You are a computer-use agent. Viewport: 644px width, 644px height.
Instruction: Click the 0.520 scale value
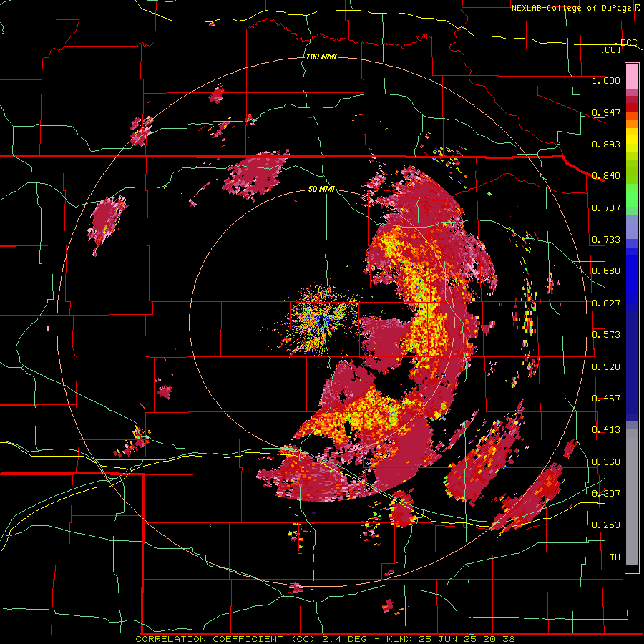[x=606, y=367]
